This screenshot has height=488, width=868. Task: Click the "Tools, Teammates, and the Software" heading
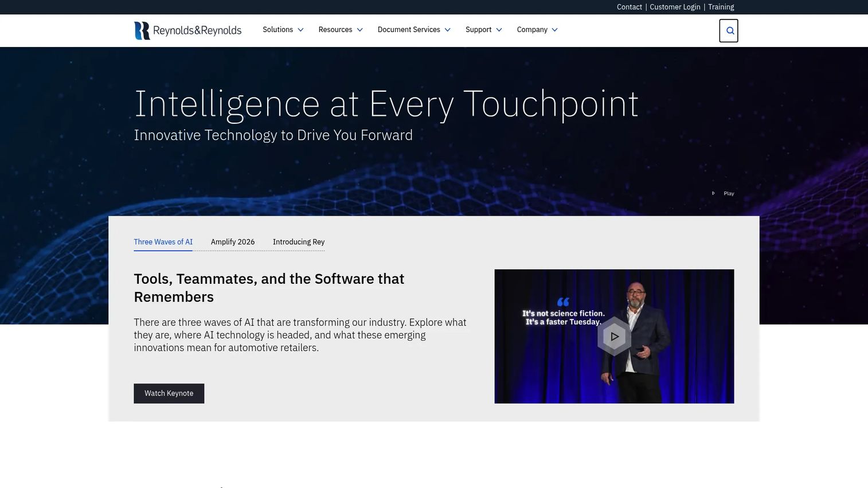[269, 288]
